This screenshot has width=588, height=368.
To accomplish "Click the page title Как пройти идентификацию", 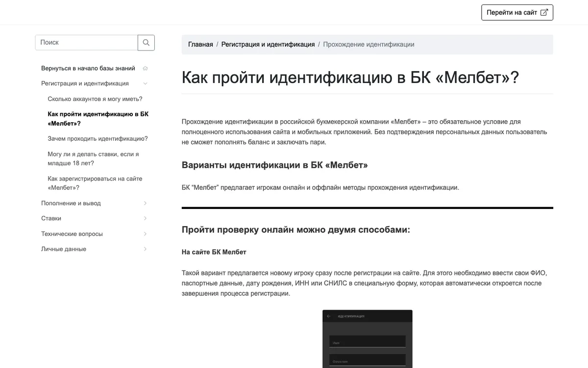I will [350, 78].
